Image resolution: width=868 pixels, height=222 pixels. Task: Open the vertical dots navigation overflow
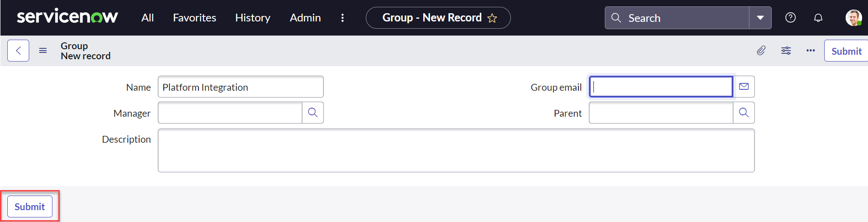point(343,18)
